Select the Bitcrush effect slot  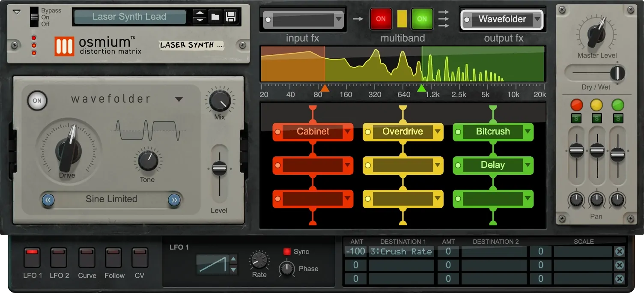pyautogui.click(x=493, y=132)
